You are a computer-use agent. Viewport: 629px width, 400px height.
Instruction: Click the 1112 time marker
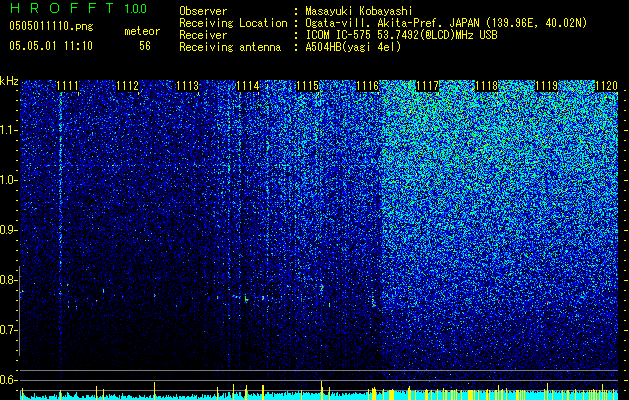click(128, 86)
